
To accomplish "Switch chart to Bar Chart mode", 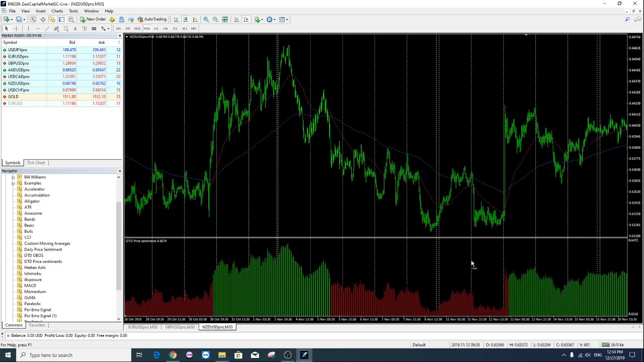I will pyautogui.click(x=176, y=19).
